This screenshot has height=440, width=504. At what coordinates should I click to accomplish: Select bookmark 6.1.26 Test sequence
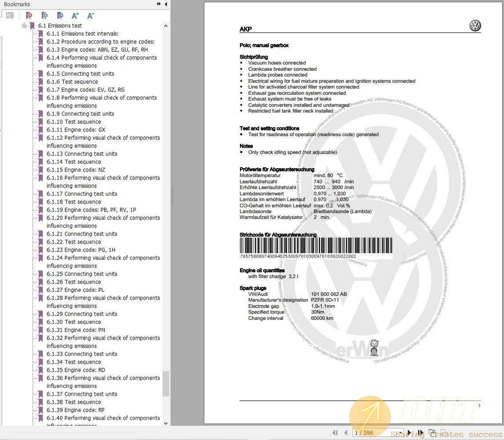pos(74,282)
